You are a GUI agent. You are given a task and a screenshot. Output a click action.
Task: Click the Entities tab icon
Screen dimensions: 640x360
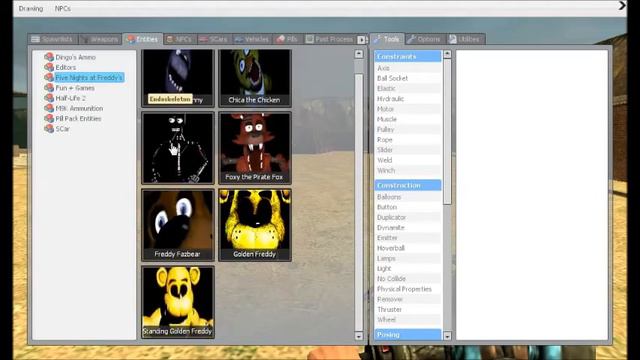click(131, 39)
